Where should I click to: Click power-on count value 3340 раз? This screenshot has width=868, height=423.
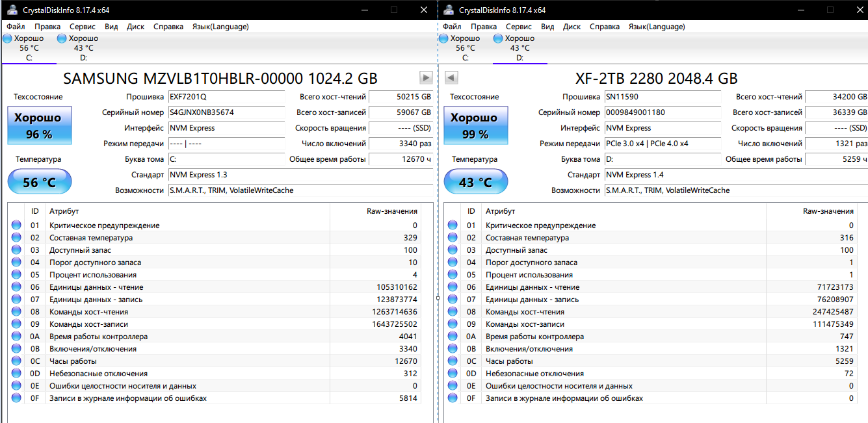tap(401, 144)
